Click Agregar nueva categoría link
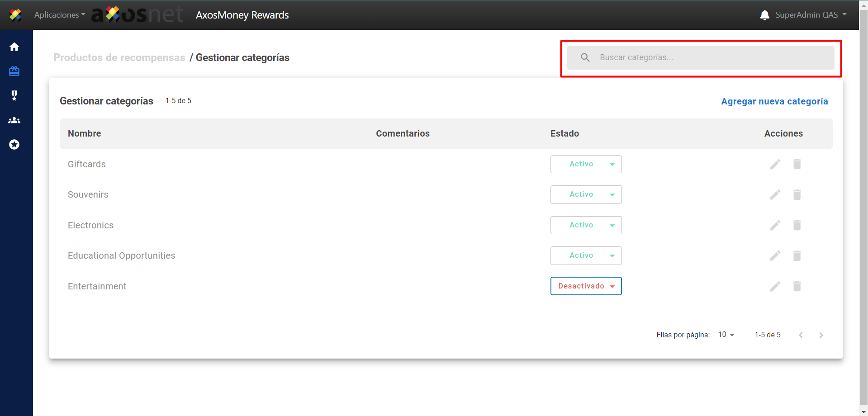 (774, 101)
